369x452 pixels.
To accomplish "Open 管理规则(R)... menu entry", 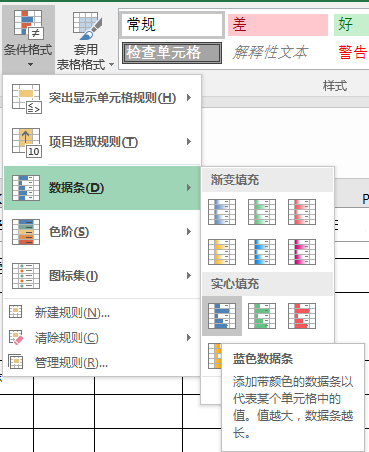I will pos(102,362).
